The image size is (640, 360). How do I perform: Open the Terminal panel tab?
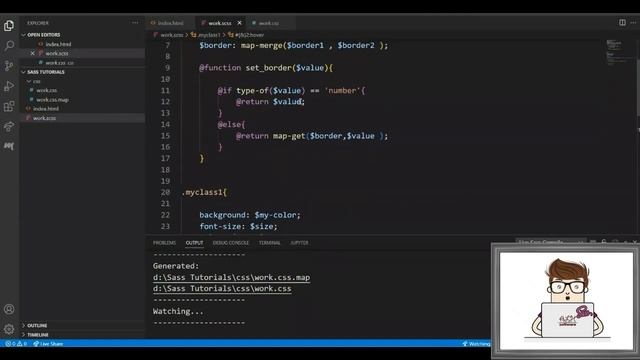(x=269, y=243)
